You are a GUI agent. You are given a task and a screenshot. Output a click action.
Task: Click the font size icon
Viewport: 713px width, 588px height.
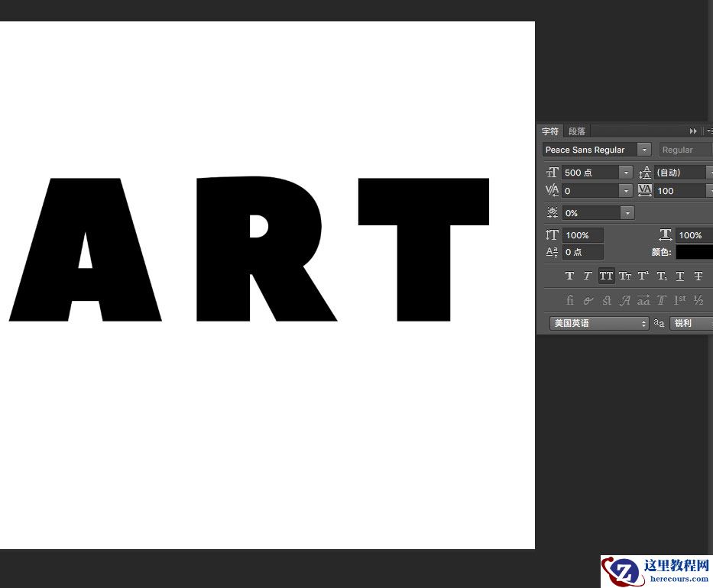pyautogui.click(x=552, y=173)
